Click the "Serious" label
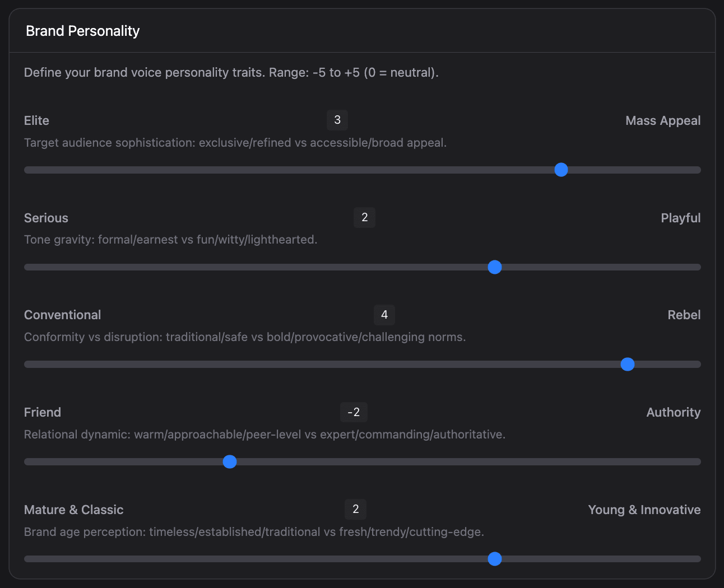 point(46,218)
